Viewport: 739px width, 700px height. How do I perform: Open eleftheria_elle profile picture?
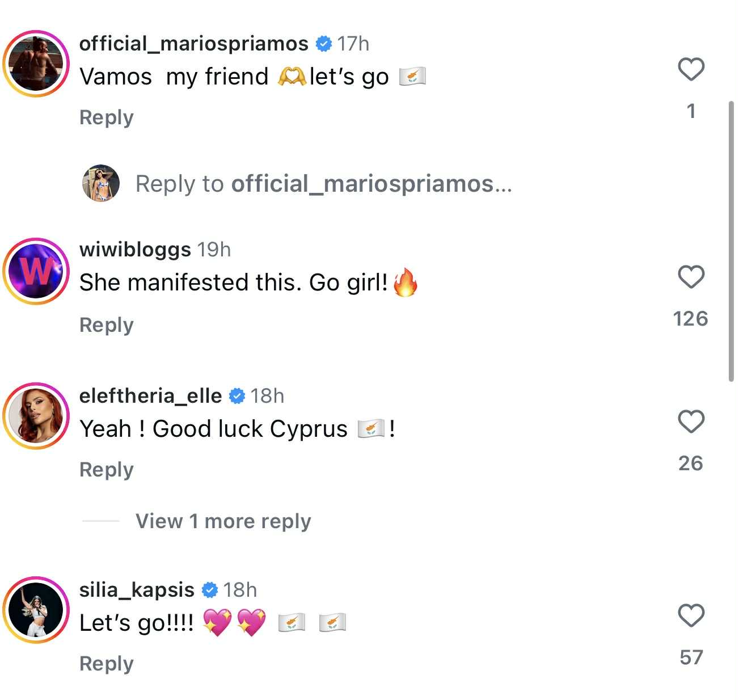(36, 416)
